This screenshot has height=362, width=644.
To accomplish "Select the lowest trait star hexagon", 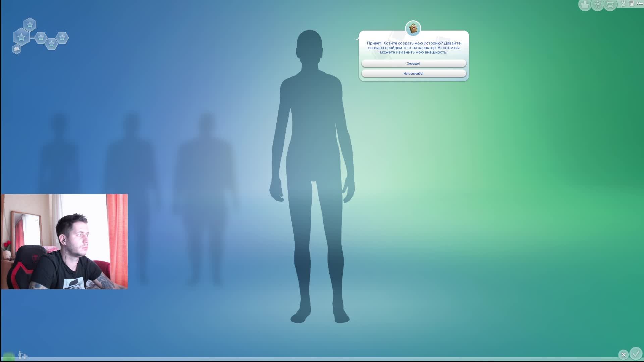I will click(x=51, y=43).
